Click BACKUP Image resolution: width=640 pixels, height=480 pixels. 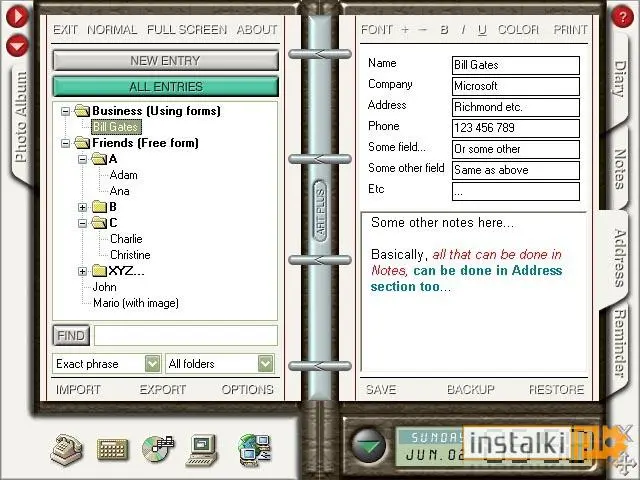point(471,390)
